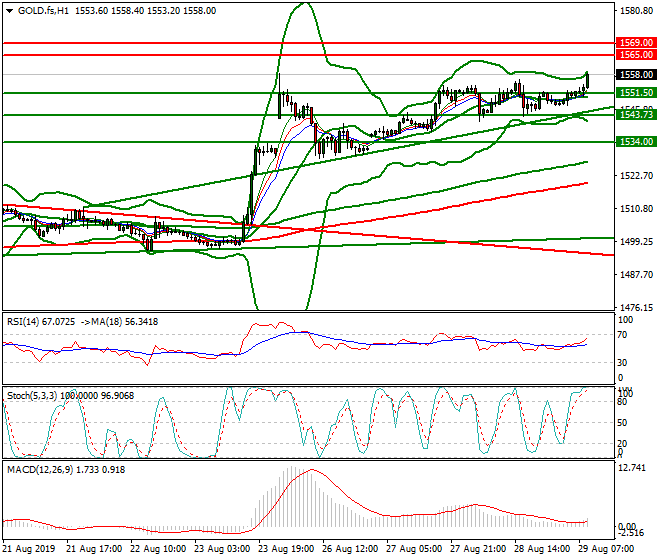Select the 1522.70 price axis value

(x=636, y=176)
